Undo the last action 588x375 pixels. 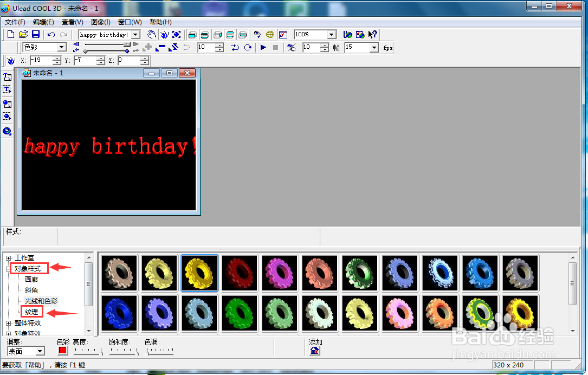click(x=51, y=35)
